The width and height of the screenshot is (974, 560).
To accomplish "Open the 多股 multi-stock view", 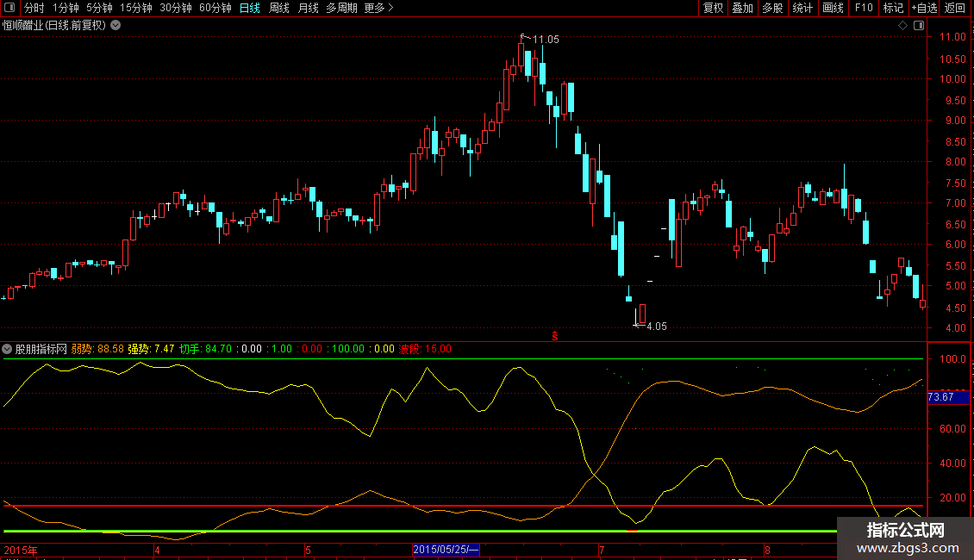I will click(x=772, y=8).
